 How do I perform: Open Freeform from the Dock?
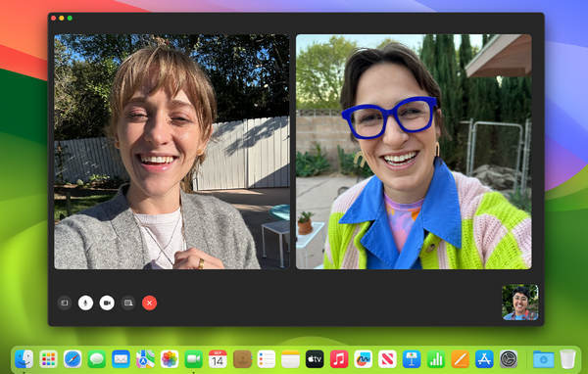[363, 359]
